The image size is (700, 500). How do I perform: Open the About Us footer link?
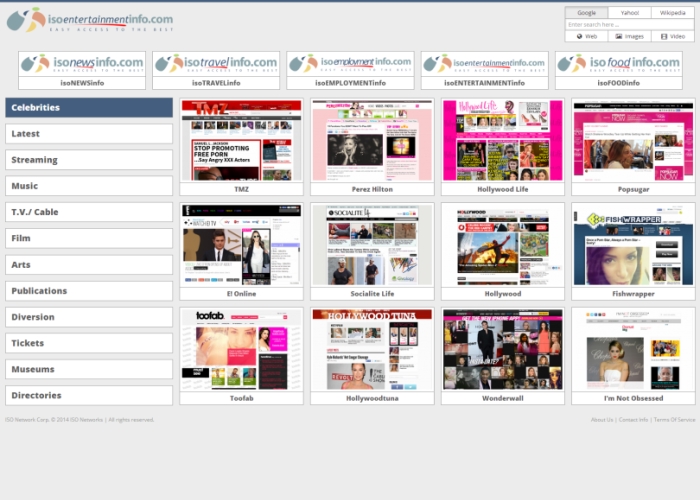coord(602,420)
